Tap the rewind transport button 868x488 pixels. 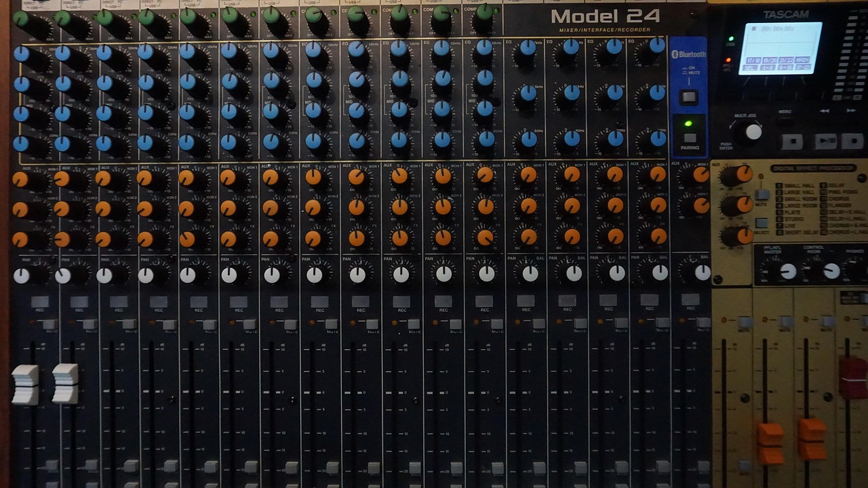pyautogui.click(x=825, y=110)
